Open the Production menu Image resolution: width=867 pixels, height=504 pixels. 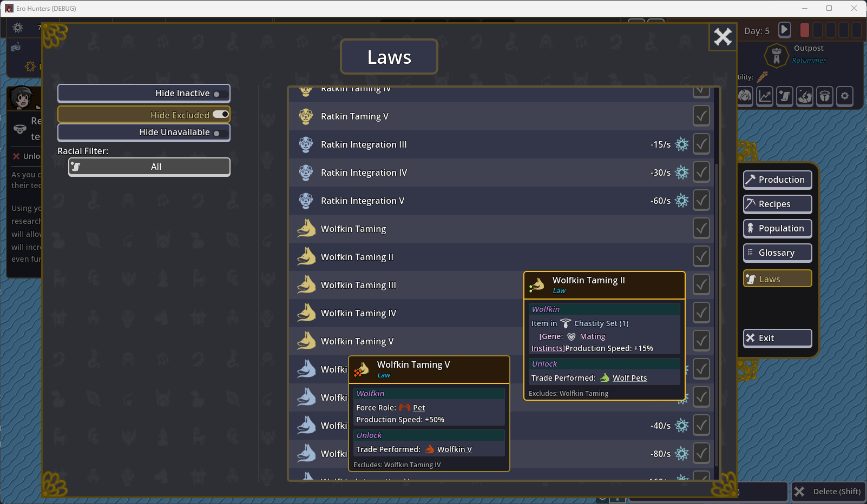[x=777, y=180]
